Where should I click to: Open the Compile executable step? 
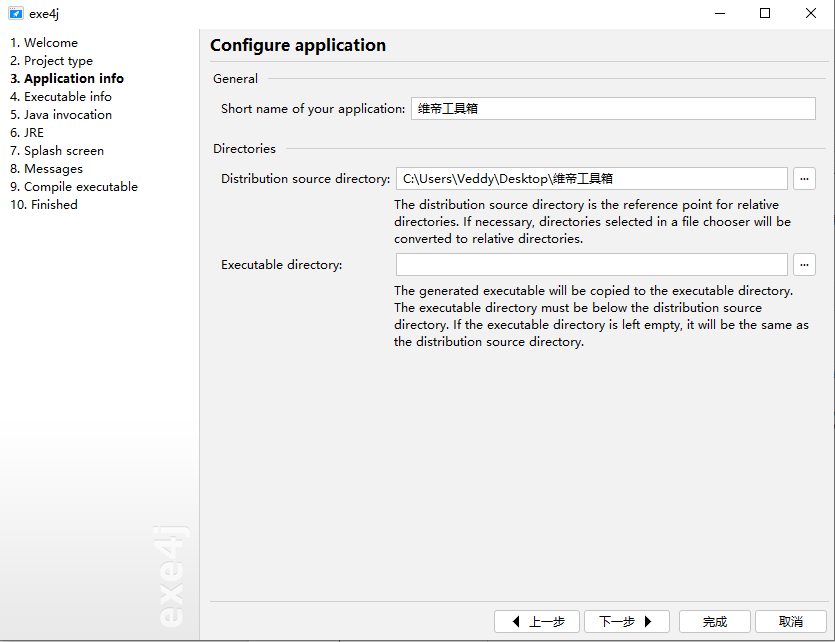[x=73, y=187]
